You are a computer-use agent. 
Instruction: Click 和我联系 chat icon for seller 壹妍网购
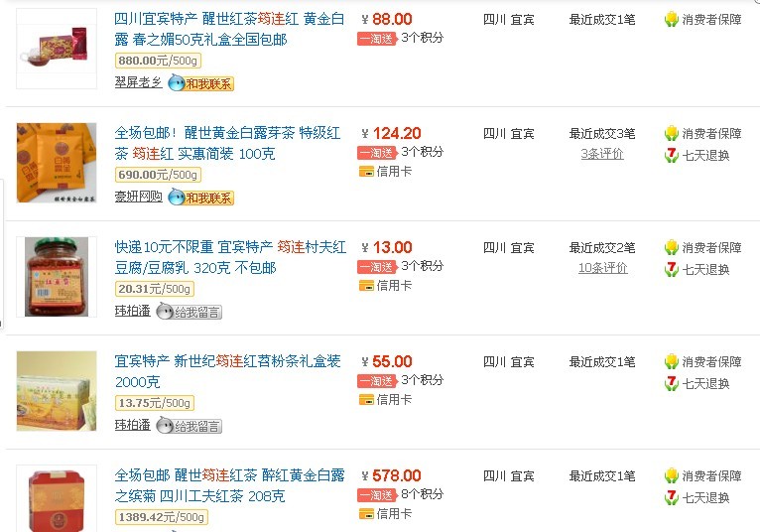(200, 198)
